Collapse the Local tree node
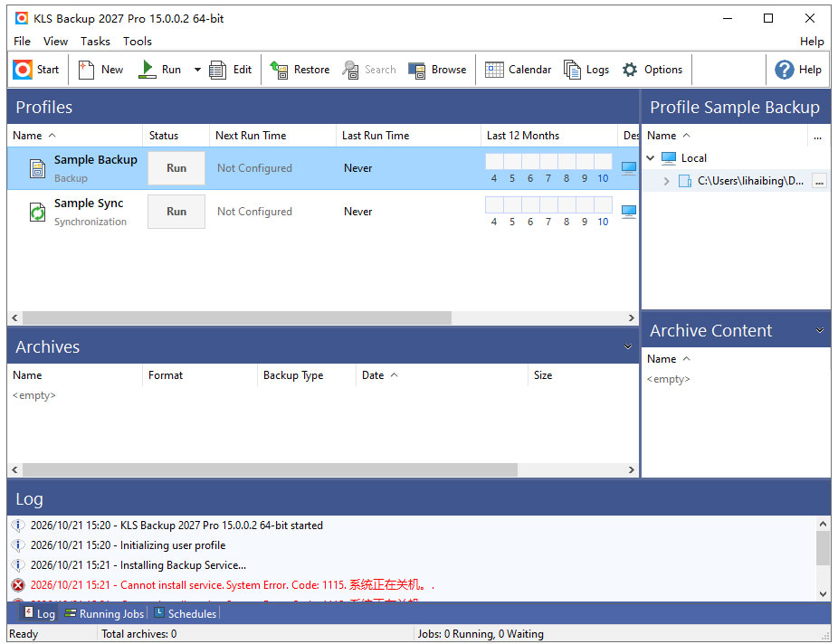The width and height of the screenshot is (838, 644). pyautogui.click(x=651, y=158)
